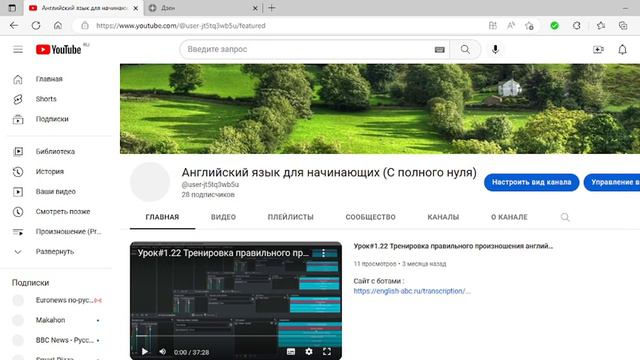Open read aloud icon in address bar

[x=511, y=26]
